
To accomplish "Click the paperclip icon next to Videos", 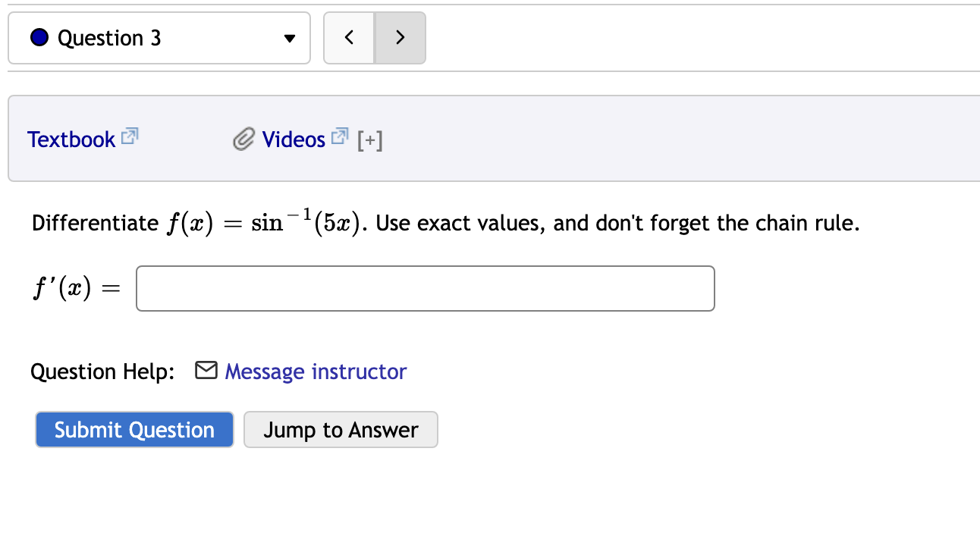I will (x=243, y=139).
